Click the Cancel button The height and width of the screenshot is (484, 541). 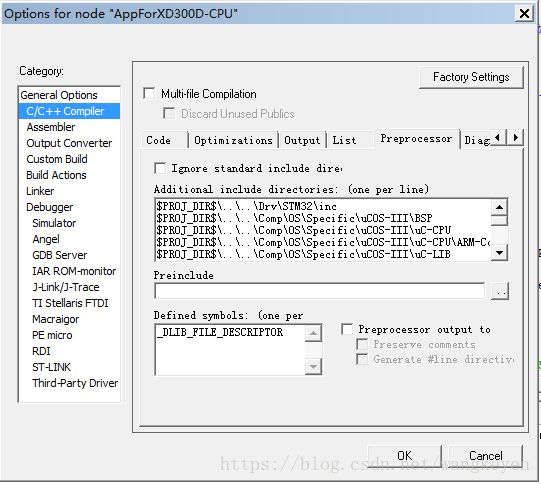point(485,456)
